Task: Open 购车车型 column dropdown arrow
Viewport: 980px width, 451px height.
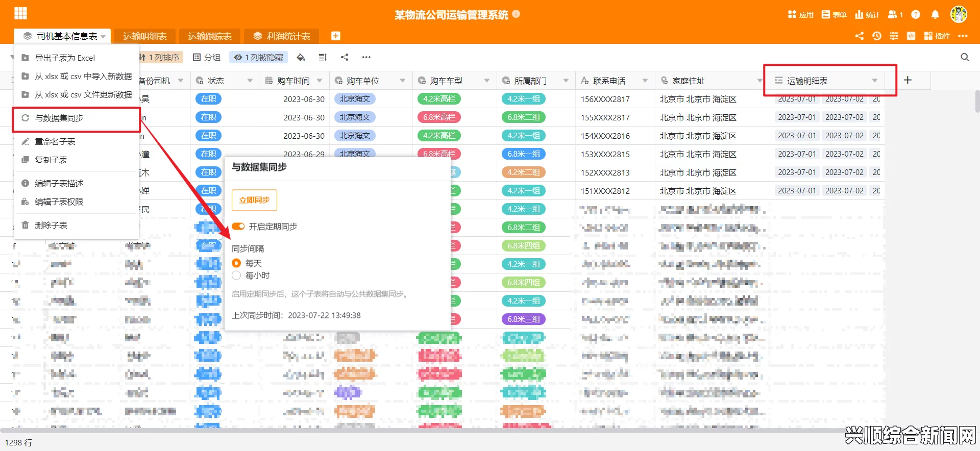Action: (x=487, y=81)
